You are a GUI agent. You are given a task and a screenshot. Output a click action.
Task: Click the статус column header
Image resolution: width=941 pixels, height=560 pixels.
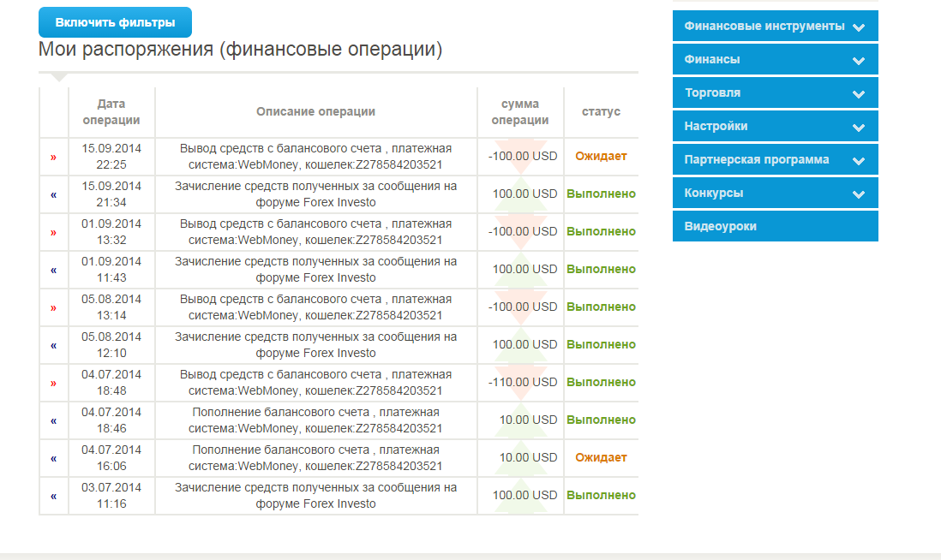[601, 112]
